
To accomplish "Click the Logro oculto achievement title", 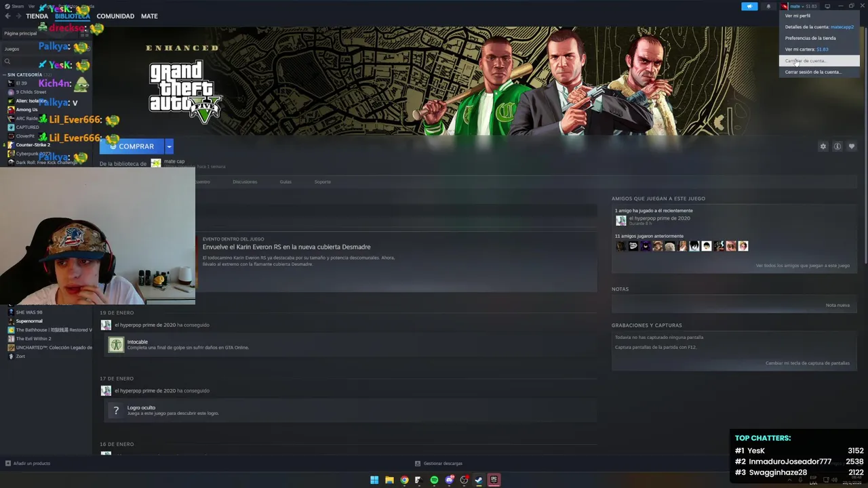I will coord(141,408).
